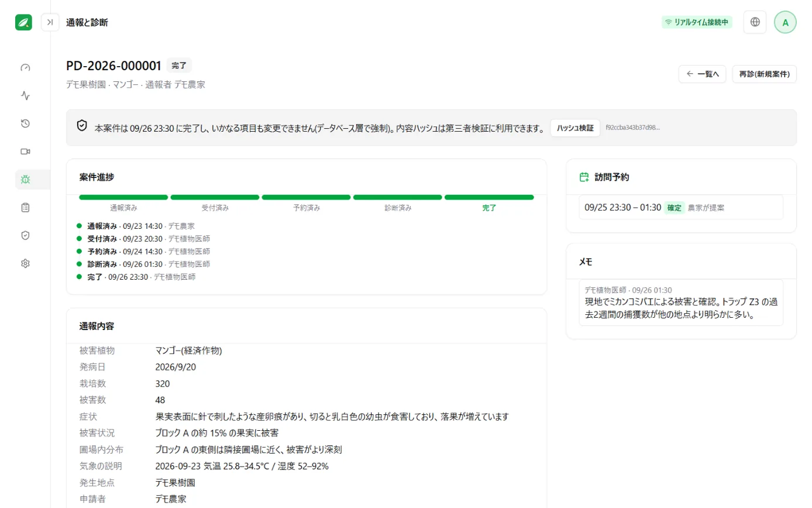This screenshot has width=812, height=508.
Task: Click 再診(新規案件) button
Action: tap(764, 74)
